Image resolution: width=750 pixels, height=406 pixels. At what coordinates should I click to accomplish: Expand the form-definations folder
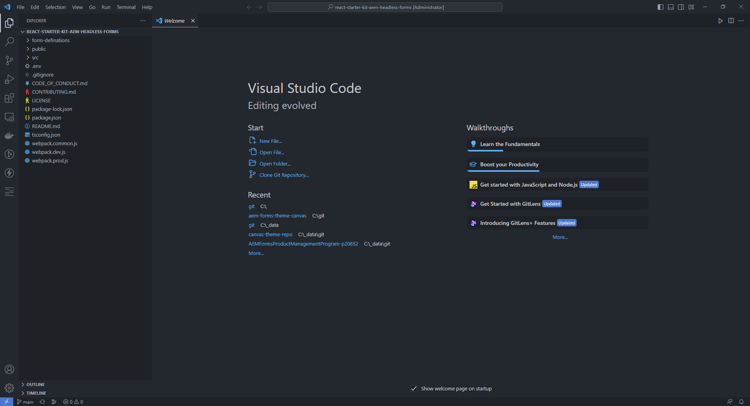[50, 40]
